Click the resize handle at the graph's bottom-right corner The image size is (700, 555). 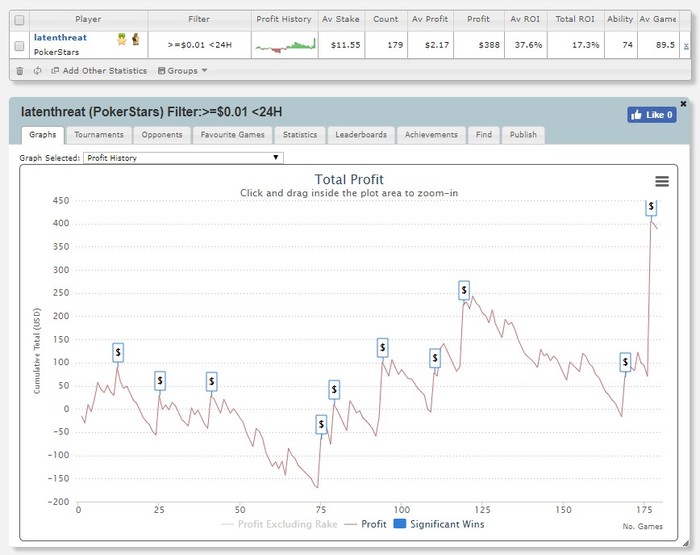coord(686,543)
